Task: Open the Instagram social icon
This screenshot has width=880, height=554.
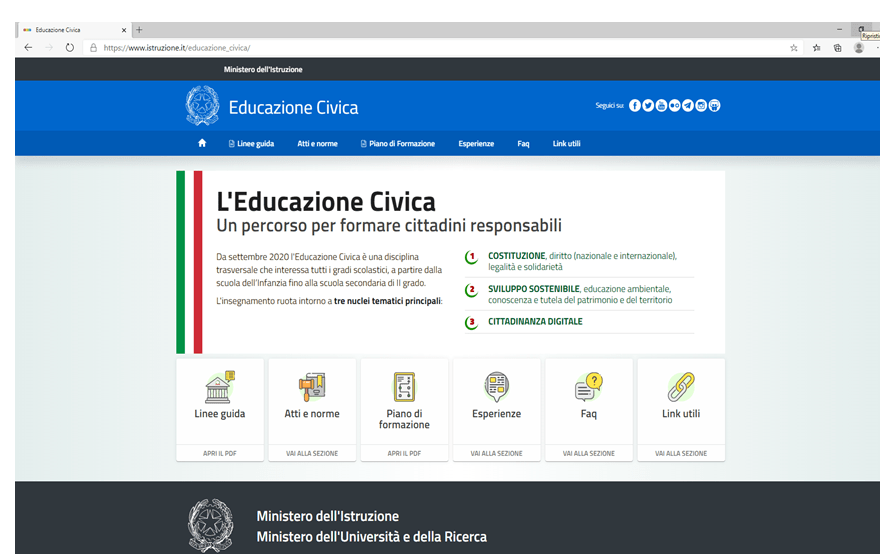Action: click(x=701, y=106)
